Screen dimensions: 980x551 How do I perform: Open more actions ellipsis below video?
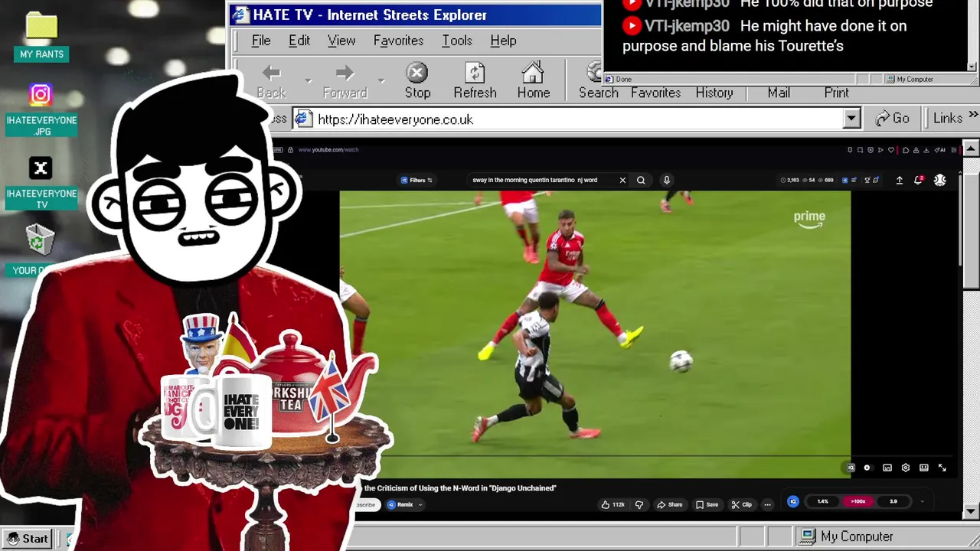[767, 504]
